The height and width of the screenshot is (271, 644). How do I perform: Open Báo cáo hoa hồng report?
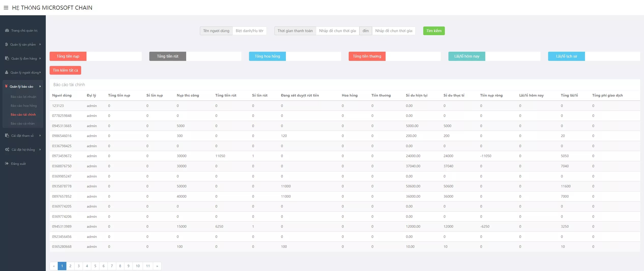tap(24, 106)
